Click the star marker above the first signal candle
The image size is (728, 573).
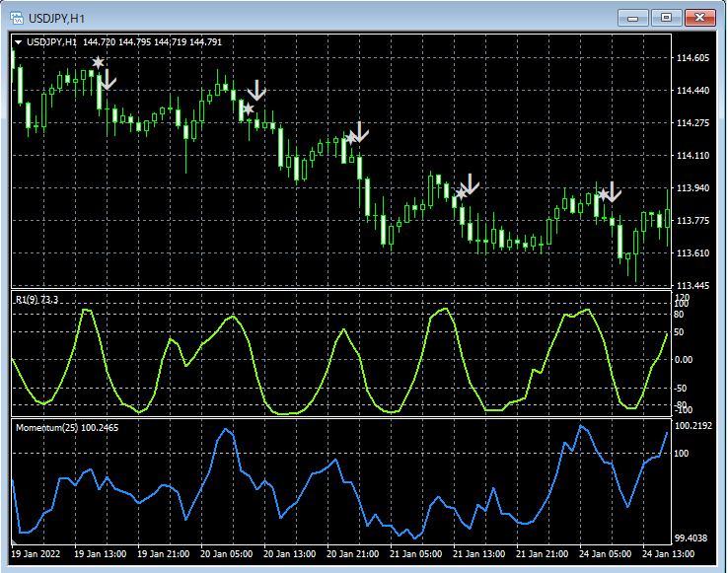[98, 63]
